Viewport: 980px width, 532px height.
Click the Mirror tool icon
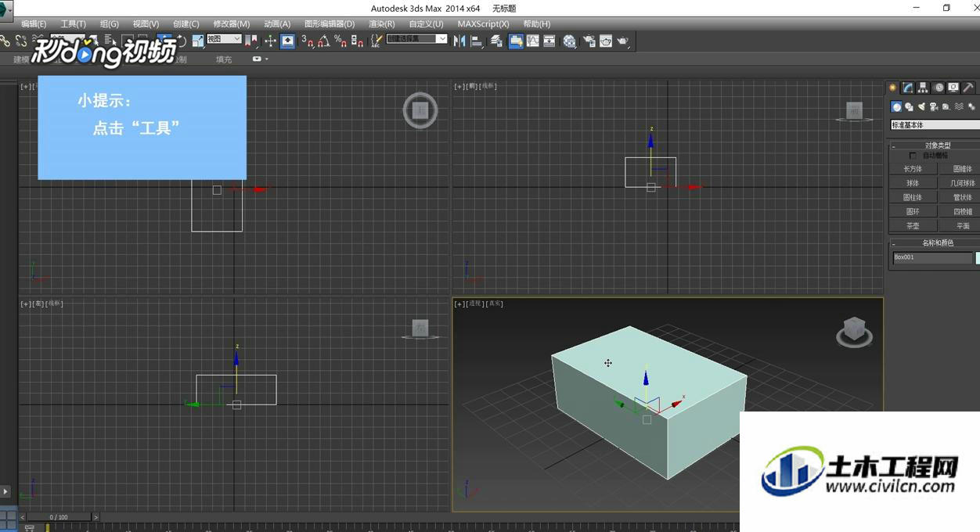pyautogui.click(x=459, y=41)
